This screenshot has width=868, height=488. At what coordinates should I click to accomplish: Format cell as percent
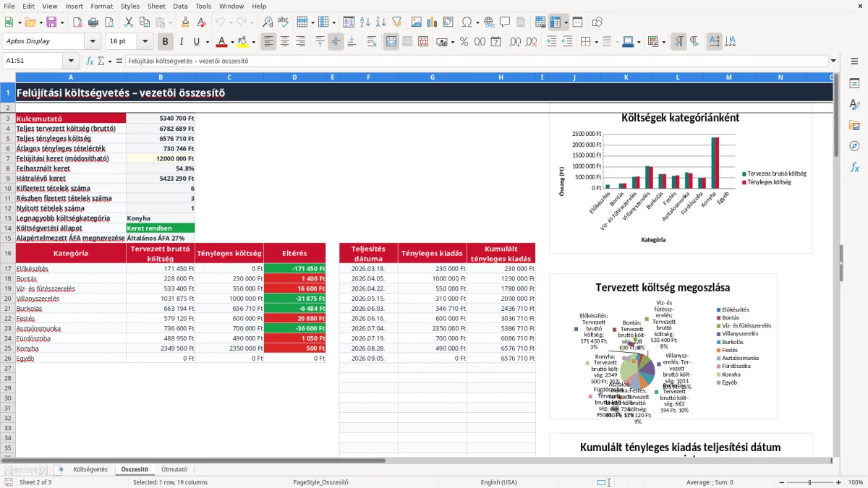coord(464,42)
